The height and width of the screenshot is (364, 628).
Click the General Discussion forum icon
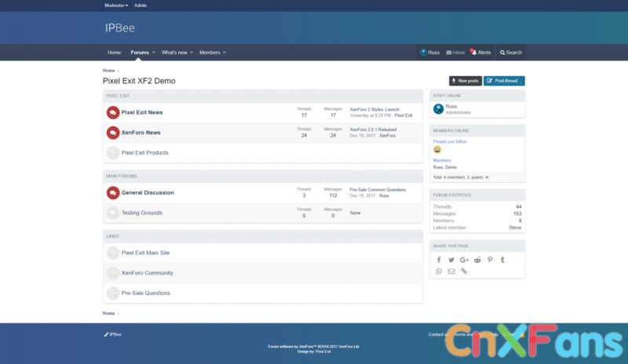113,193
